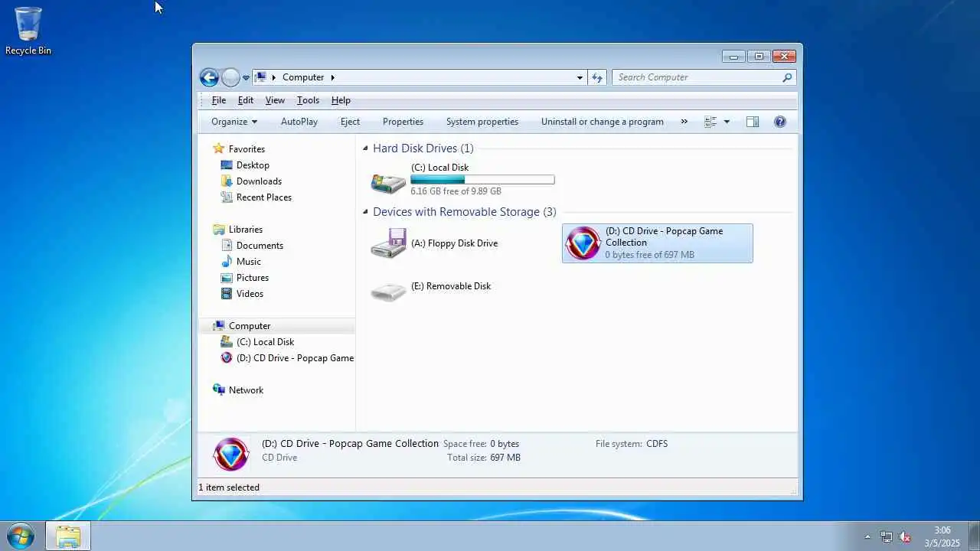980x551 pixels.
Task: Refresh the Computer view
Action: [x=597, y=77]
